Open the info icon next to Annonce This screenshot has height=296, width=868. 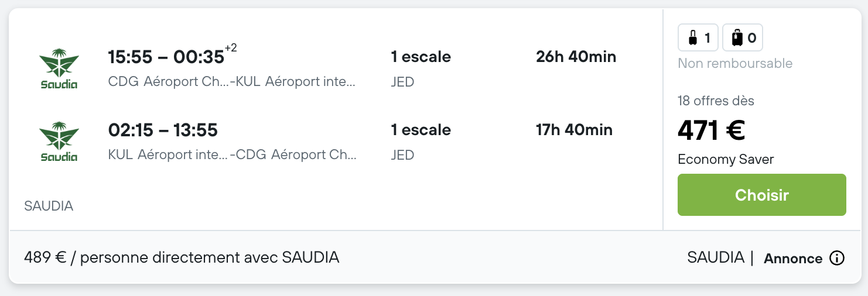coord(837,258)
